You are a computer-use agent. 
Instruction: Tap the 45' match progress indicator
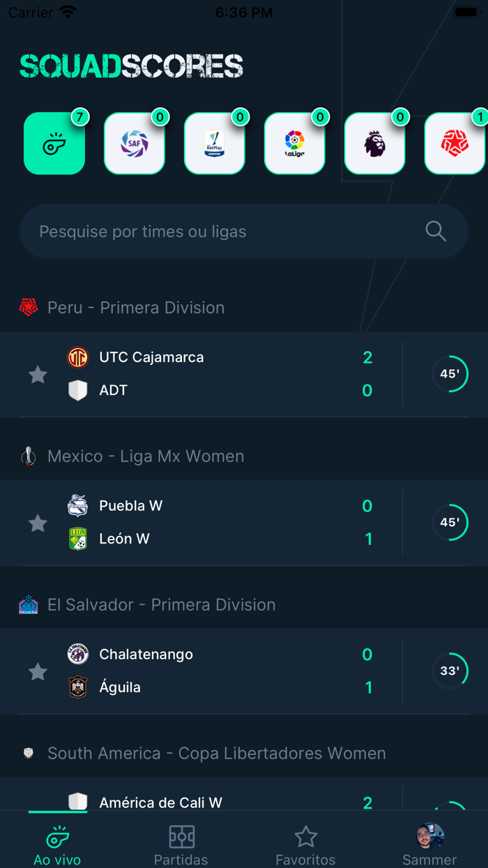[x=450, y=374]
